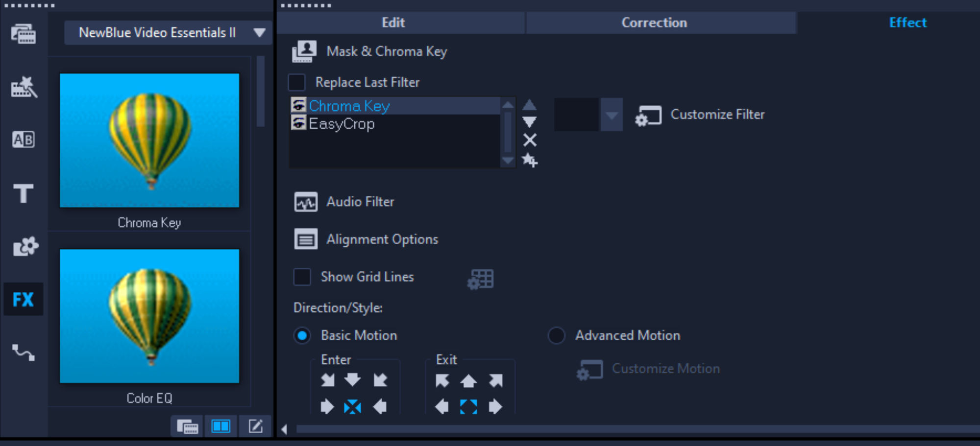Image resolution: width=980 pixels, height=446 pixels.
Task: Click the filter preset preview box
Action: 576,115
